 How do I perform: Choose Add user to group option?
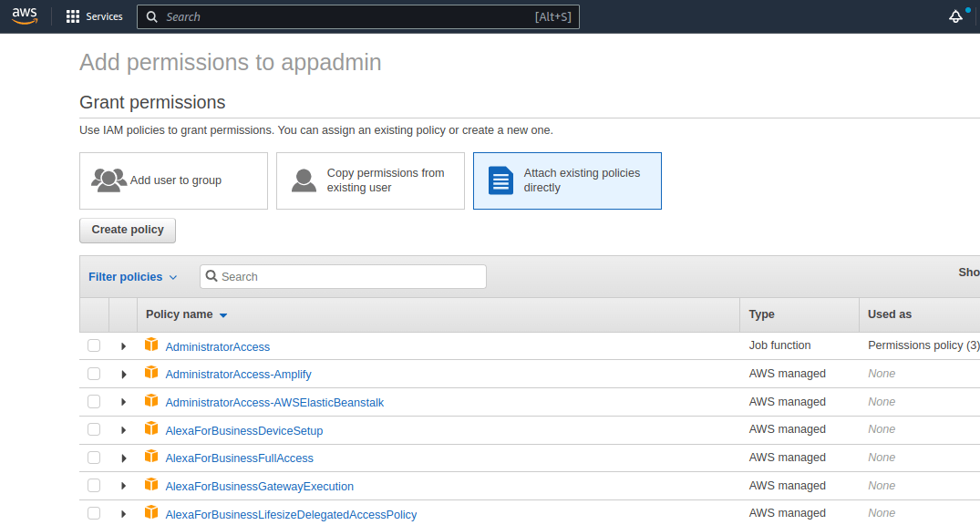pos(174,180)
